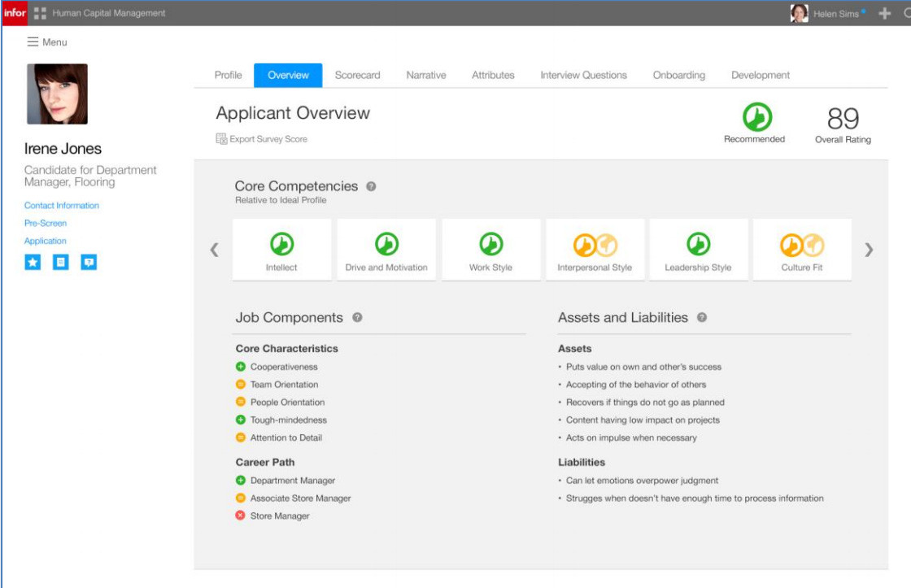Click orange indicator beside Team Orientation
Viewport: 911px width, 588px height.
tap(241, 384)
